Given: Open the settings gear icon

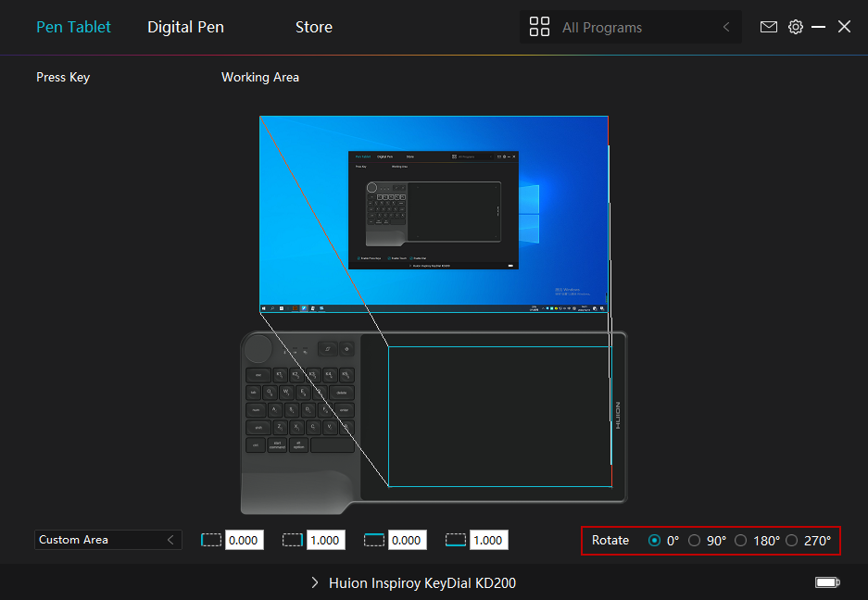Looking at the screenshot, I should coord(796,27).
